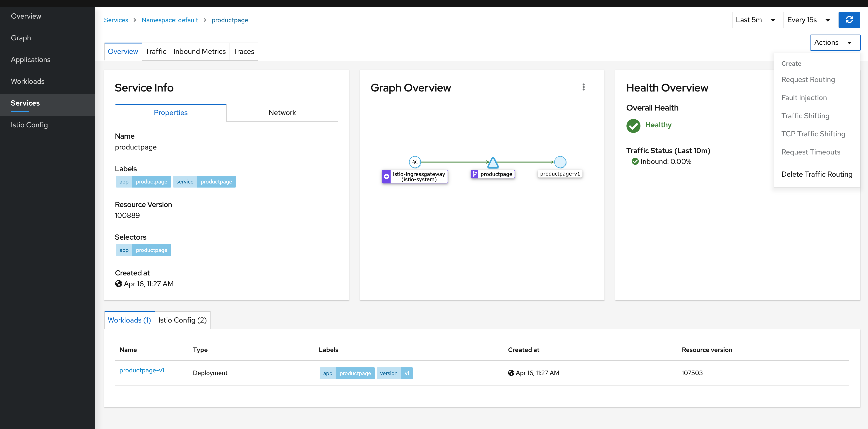Viewport: 868px width, 429px height.
Task: Click the Inbound: 0.00% text
Action: click(665, 161)
